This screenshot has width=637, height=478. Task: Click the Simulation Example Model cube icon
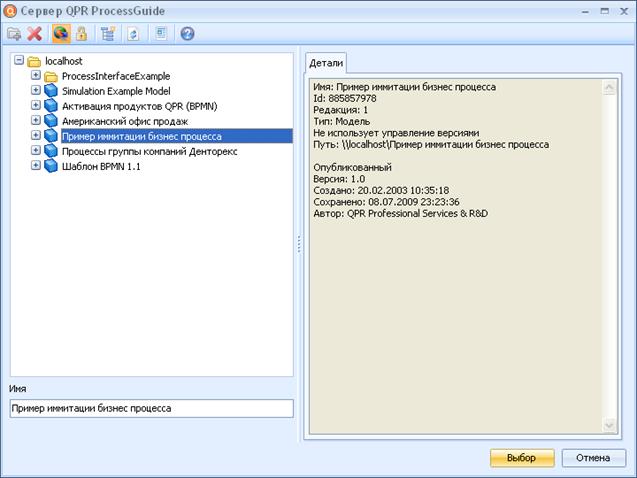pos(51,91)
